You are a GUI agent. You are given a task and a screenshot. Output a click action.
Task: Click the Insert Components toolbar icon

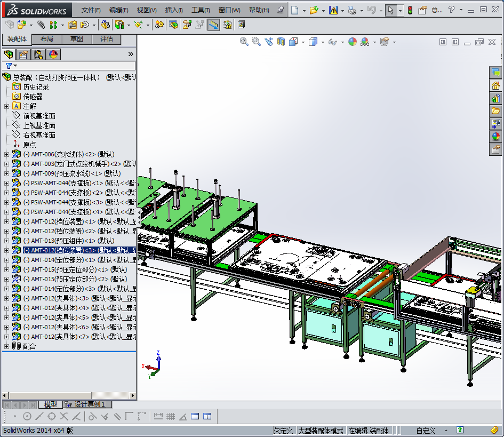(x=22, y=25)
